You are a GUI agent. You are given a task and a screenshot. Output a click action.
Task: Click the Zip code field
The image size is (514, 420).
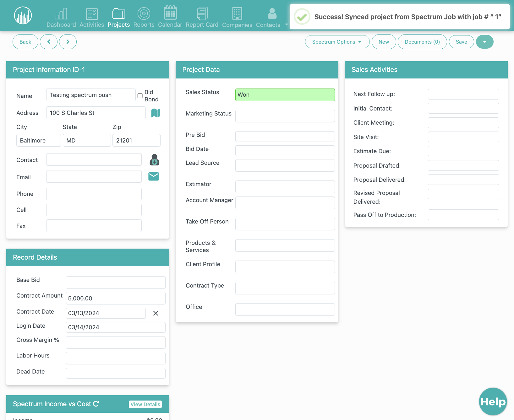(136, 140)
